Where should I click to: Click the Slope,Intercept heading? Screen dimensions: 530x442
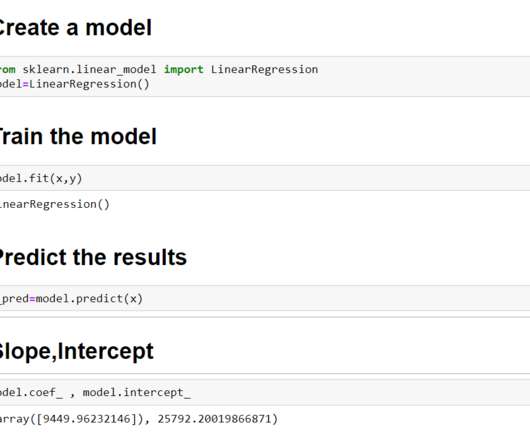(76, 351)
